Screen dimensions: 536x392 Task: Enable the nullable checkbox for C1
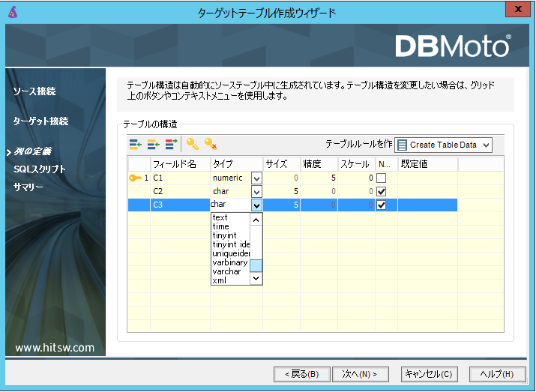pyautogui.click(x=382, y=178)
